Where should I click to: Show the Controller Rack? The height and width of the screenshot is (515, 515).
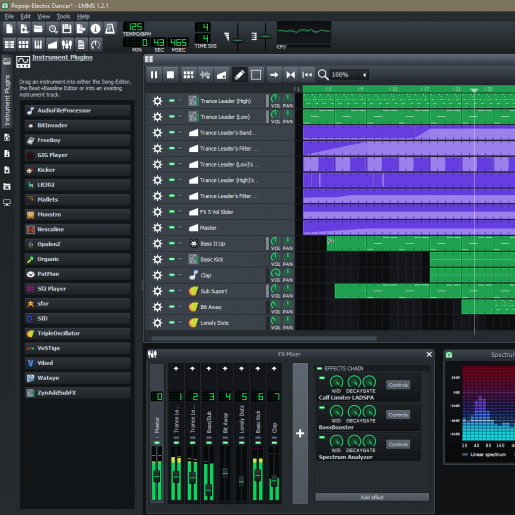[x=95, y=44]
